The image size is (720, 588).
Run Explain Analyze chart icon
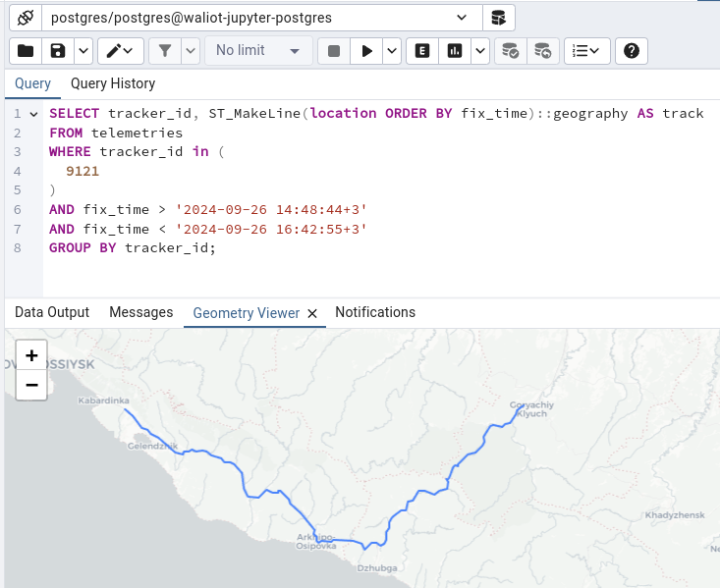[455, 51]
